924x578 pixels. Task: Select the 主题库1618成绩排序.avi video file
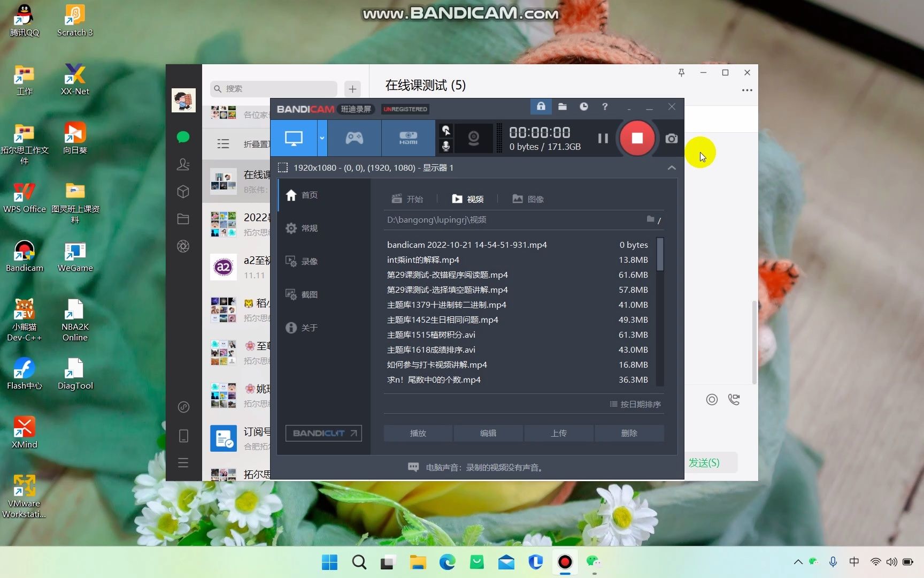(431, 349)
